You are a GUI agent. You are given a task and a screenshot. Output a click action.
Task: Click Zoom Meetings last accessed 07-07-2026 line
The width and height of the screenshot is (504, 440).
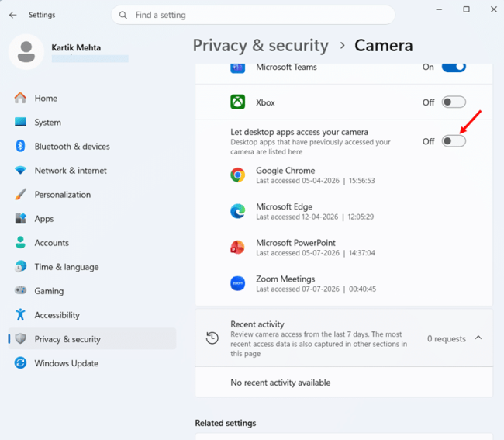click(x=316, y=289)
